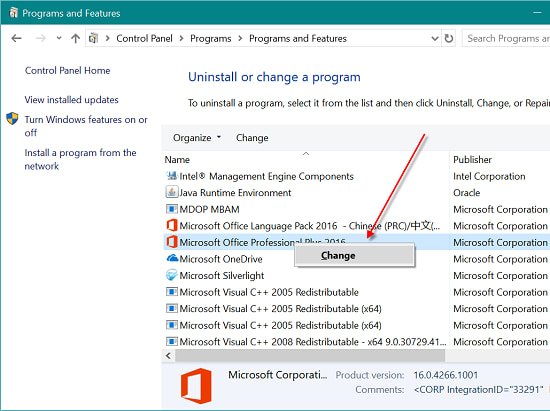Select Intel® Management Engine Components row
The width and height of the screenshot is (550, 411).
(x=267, y=176)
